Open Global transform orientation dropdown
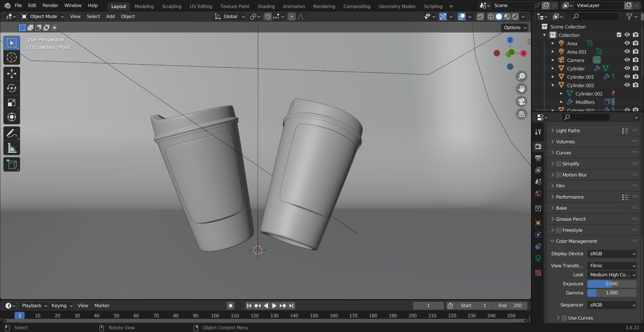The image size is (644, 332). point(230,16)
